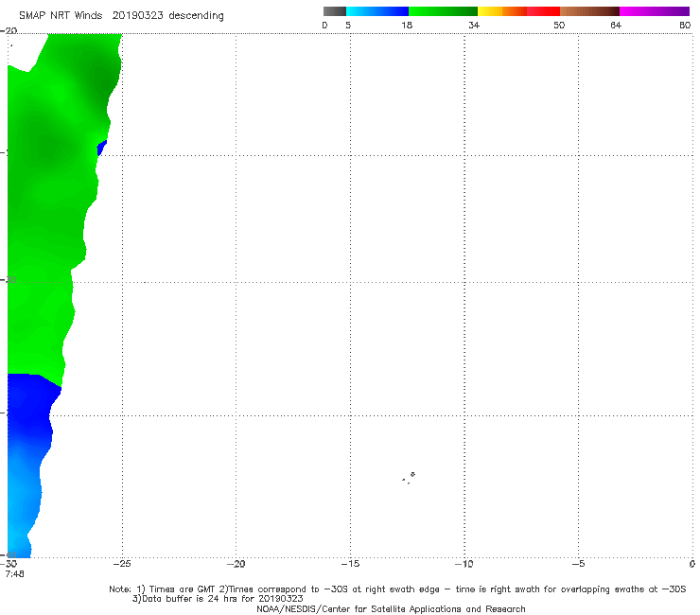Click the magenta segment of the color bar

655,11
